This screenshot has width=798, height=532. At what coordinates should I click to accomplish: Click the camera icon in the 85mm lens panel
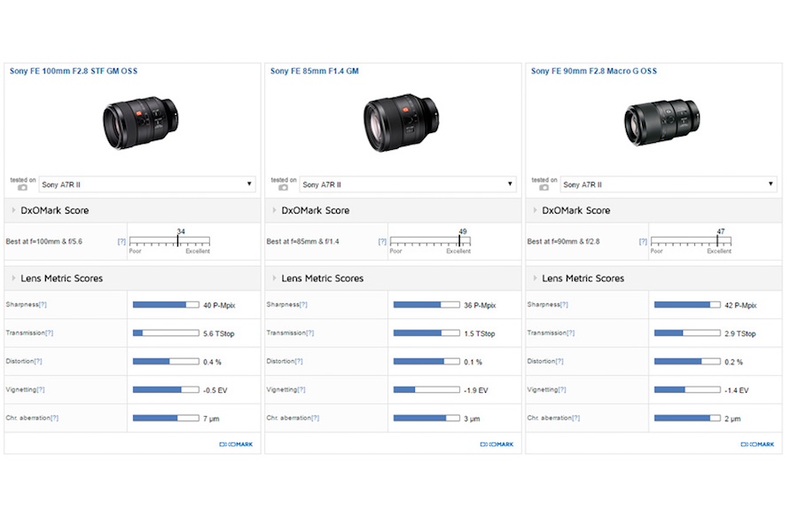pyautogui.click(x=283, y=188)
